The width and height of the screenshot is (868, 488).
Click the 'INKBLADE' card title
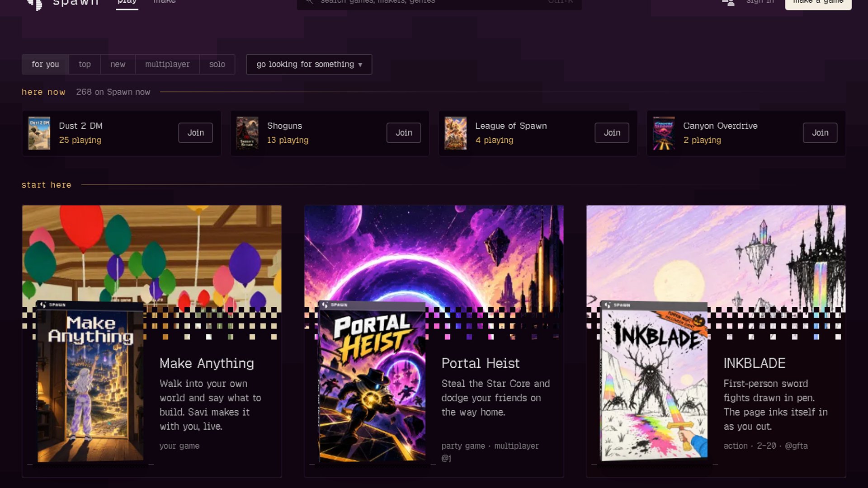point(755,363)
